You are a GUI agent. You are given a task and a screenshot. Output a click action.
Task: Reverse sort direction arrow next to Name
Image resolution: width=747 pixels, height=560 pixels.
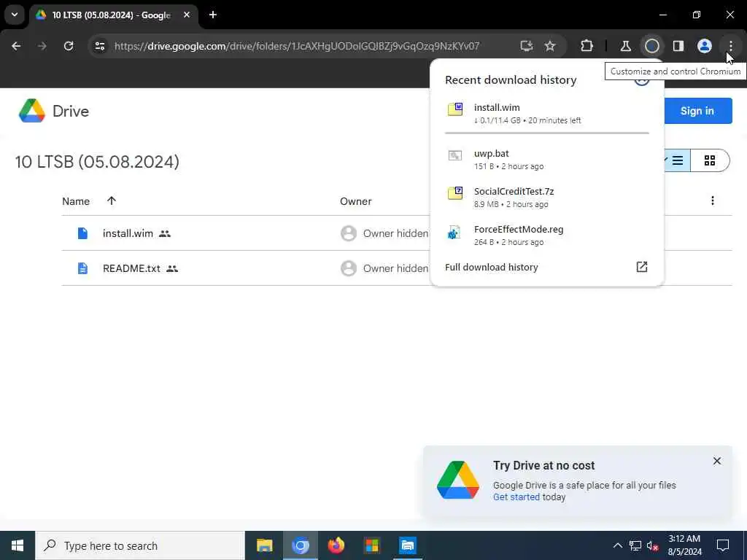point(112,201)
